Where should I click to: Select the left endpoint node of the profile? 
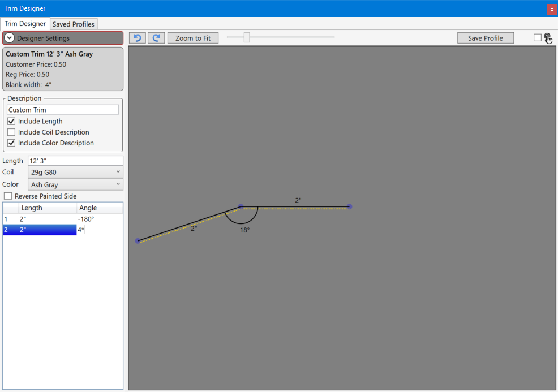pyautogui.click(x=138, y=241)
